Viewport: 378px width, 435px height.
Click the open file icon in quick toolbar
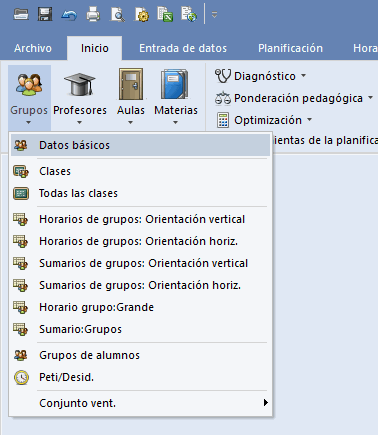coord(21,14)
